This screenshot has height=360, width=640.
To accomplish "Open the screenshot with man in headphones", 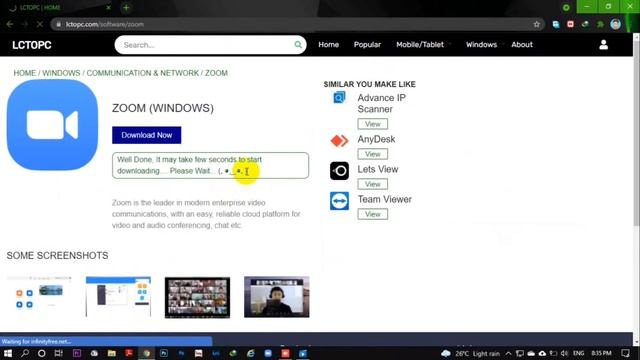I will click(277, 297).
